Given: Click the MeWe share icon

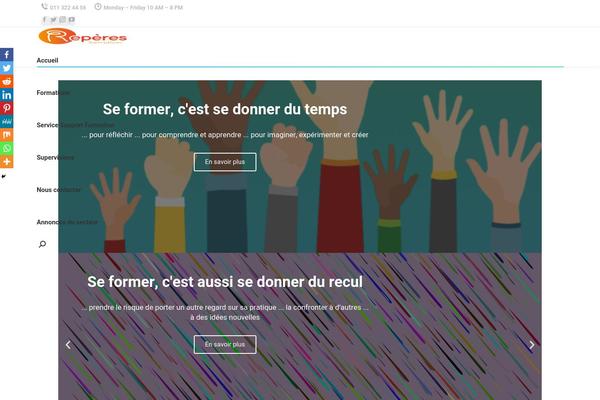Looking at the screenshot, I should 7,121.
